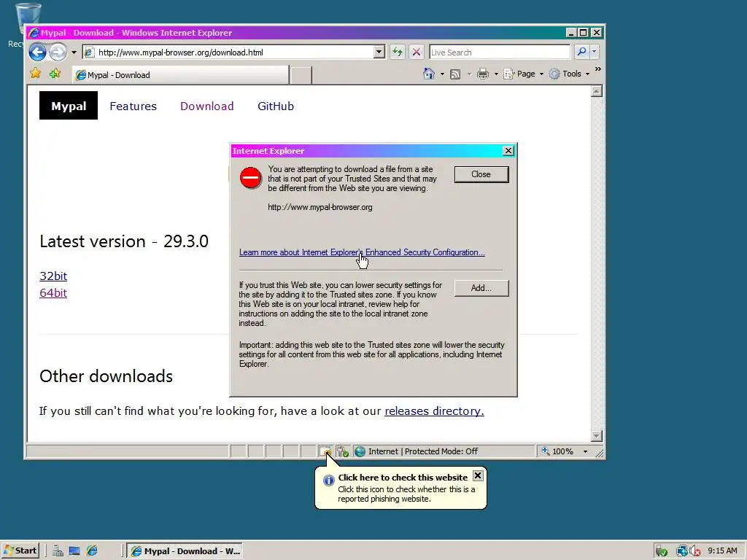
Task: Expand the Print dropdown arrow
Action: pyautogui.click(x=496, y=74)
